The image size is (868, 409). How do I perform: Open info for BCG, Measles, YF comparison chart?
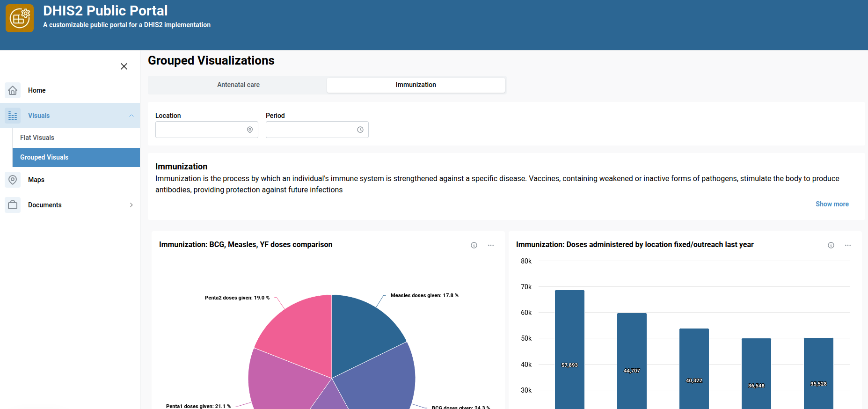(x=474, y=245)
